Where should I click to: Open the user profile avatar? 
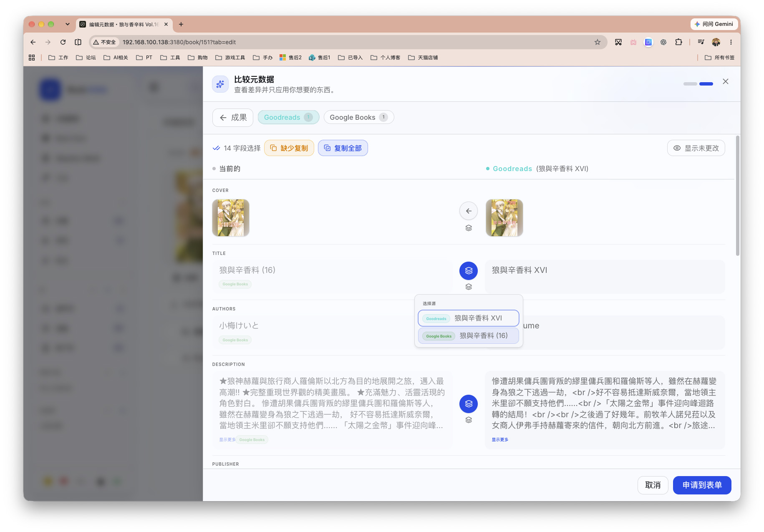(x=716, y=42)
